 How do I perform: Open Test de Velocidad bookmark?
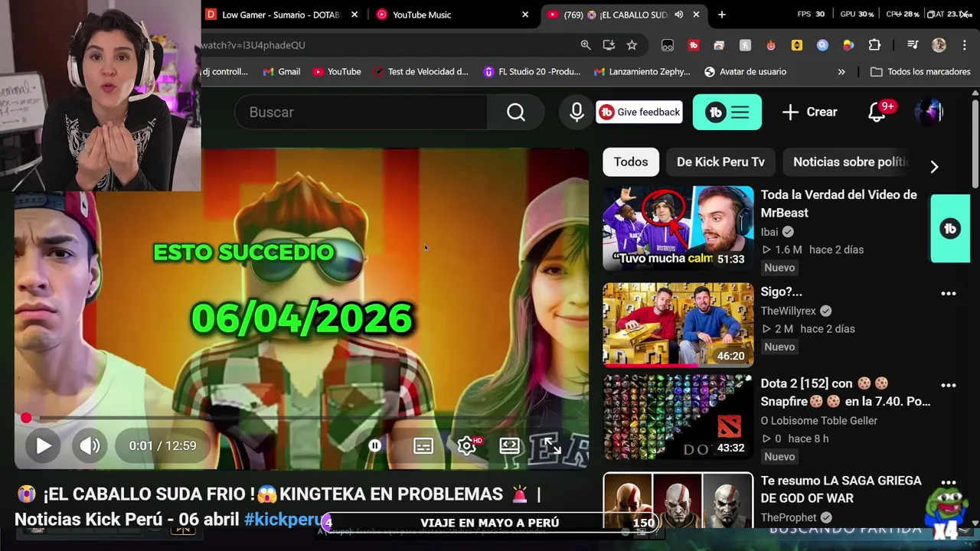[420, 72]
